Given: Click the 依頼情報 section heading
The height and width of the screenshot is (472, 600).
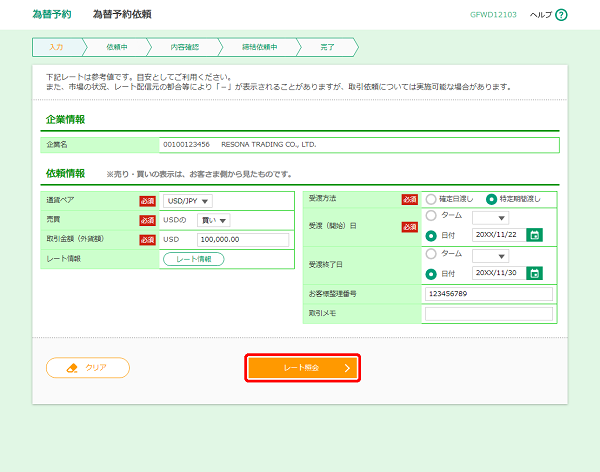Looking at the screenshot, I should click(65, 173).
